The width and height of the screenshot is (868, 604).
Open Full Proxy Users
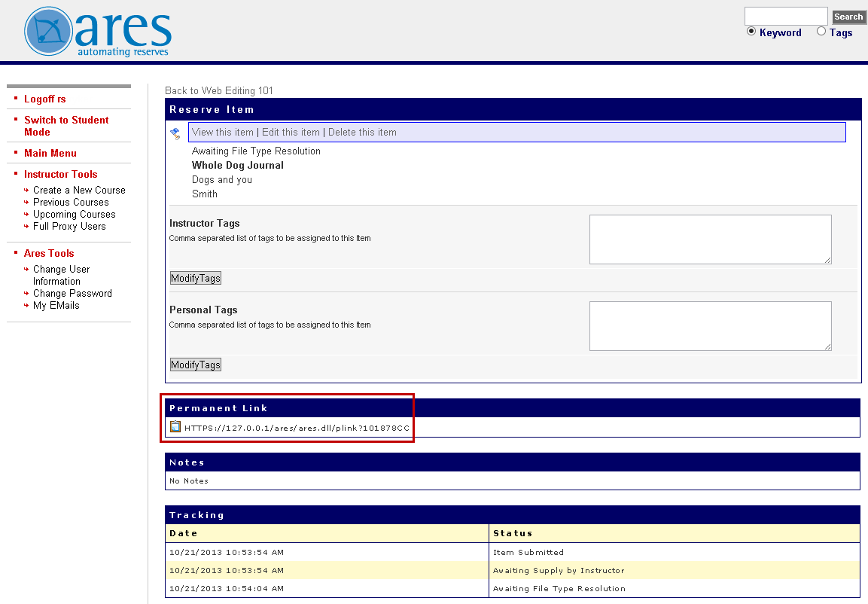click(x=69, y=226)
